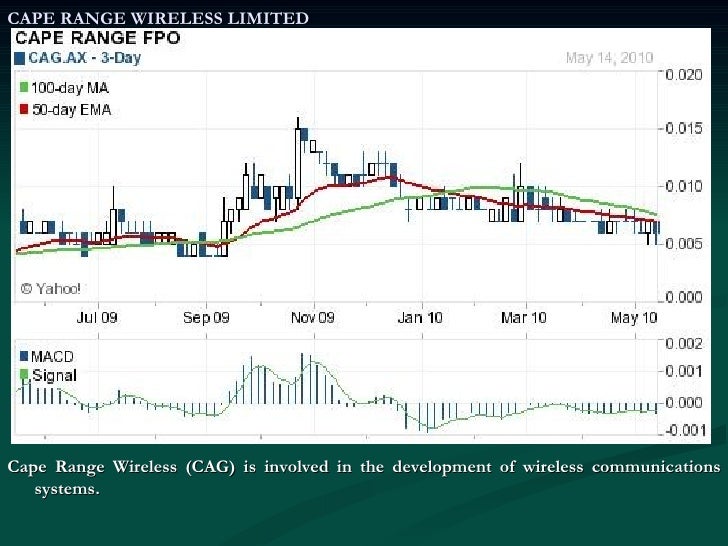Click the 'Sep 09' axis label
This screenshot has width=728, height=546.
(x=206, y=318)
